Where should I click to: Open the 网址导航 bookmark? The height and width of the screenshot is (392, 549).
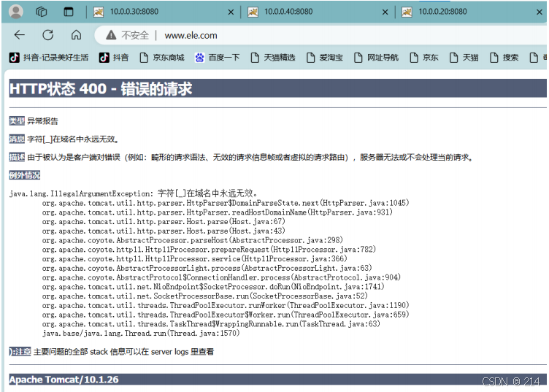tap(377, 58)
